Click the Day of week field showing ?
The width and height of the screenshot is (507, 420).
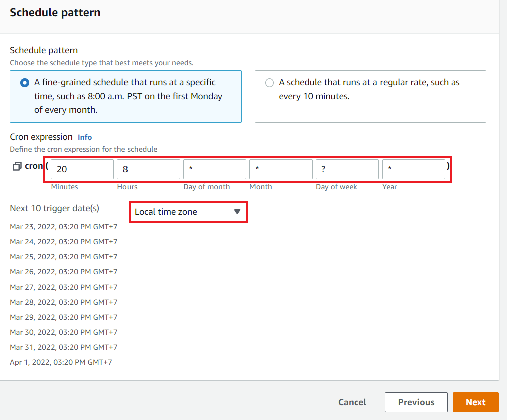(347, 169)
